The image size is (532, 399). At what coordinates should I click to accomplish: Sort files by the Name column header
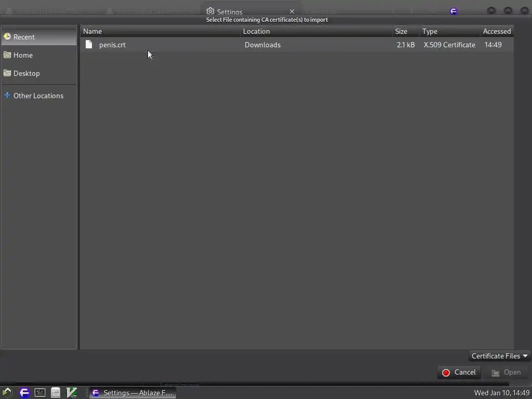160,31
